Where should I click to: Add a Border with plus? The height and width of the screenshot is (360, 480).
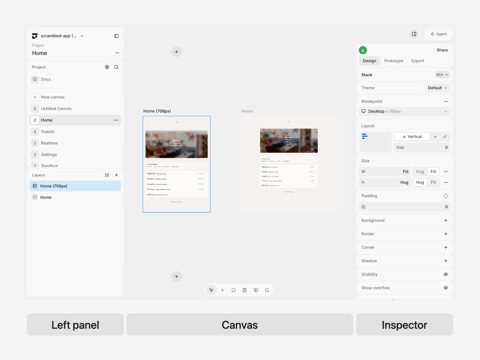(x=446, y=234)
